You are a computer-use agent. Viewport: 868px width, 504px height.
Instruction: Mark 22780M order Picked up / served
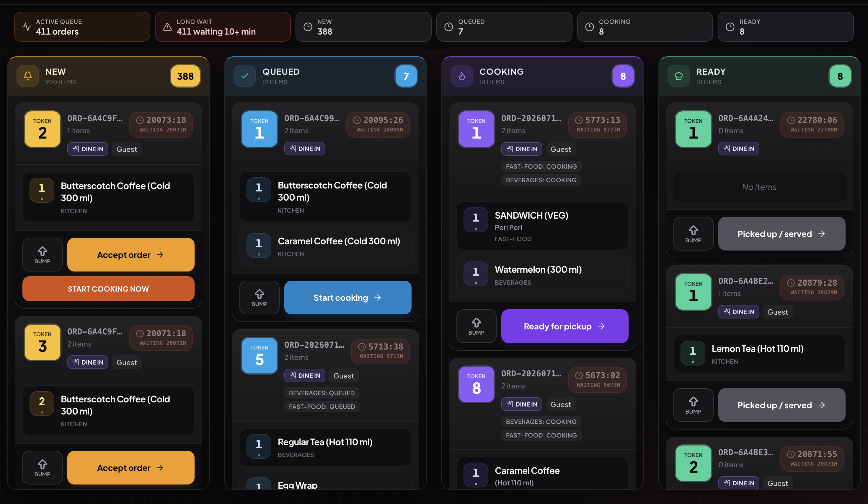pos(782,234)
